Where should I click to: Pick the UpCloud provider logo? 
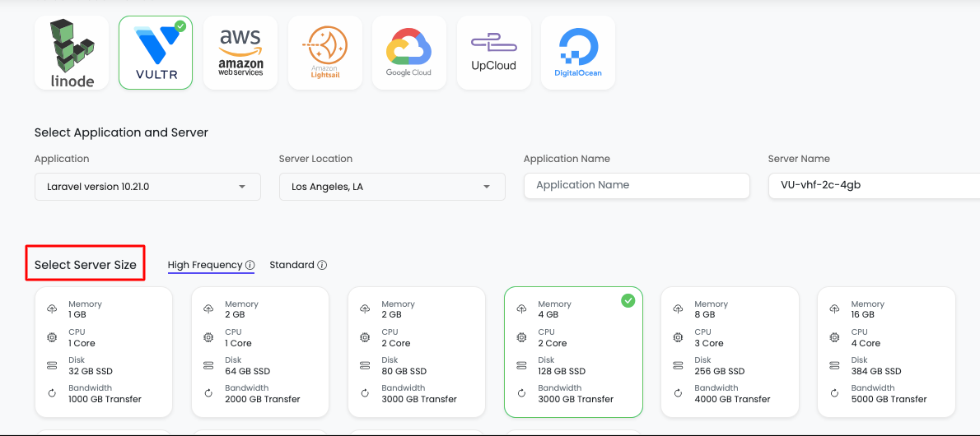point(494,53)
